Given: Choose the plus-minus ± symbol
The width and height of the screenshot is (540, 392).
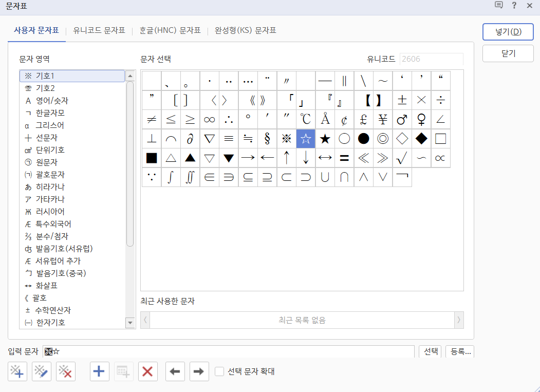Looking at the screenshot, I should [x=402, y=100].
